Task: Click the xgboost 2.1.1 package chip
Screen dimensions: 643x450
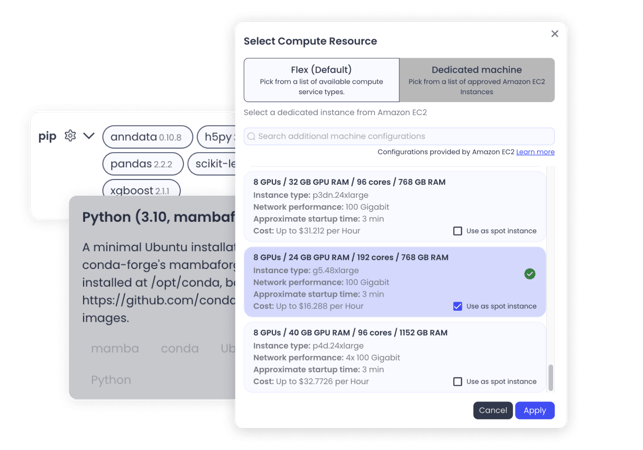Action: point(140,190)
